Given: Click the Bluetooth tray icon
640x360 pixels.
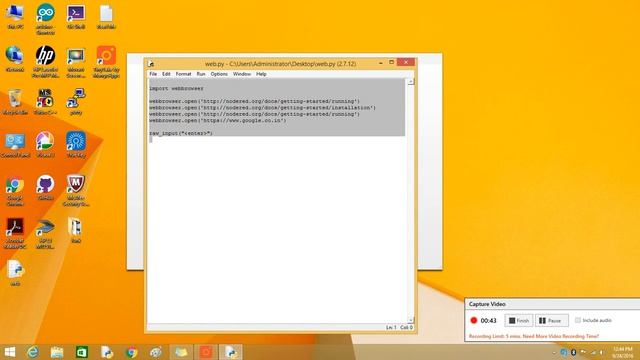Looking at the screenshot, I should pyautogui.click(x=573, y=352).
